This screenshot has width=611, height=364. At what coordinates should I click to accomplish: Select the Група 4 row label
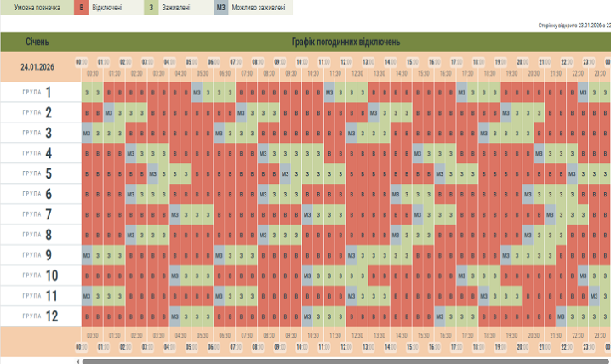pos(40,154)
